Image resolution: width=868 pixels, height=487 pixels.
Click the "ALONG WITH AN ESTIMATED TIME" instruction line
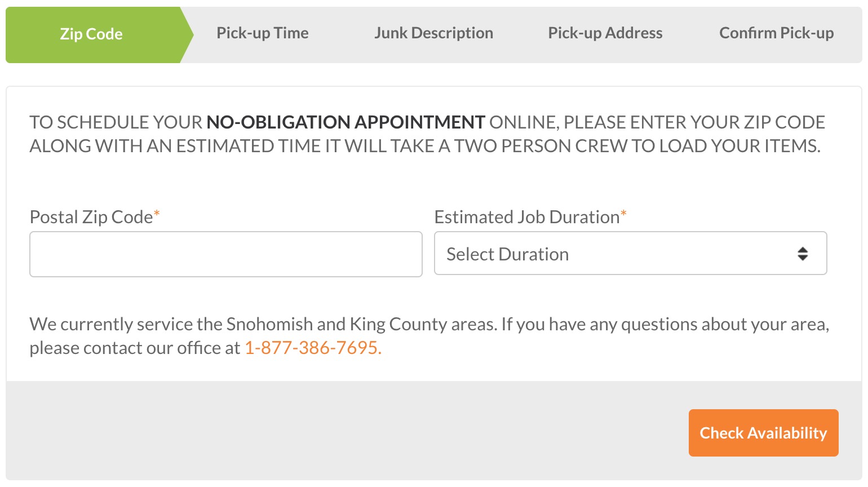(x=424, y=146)
